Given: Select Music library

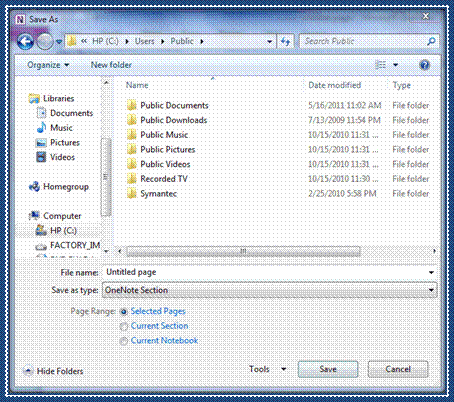Looking at the screenshot, I should pyautogui.click(x=54, y=128).
